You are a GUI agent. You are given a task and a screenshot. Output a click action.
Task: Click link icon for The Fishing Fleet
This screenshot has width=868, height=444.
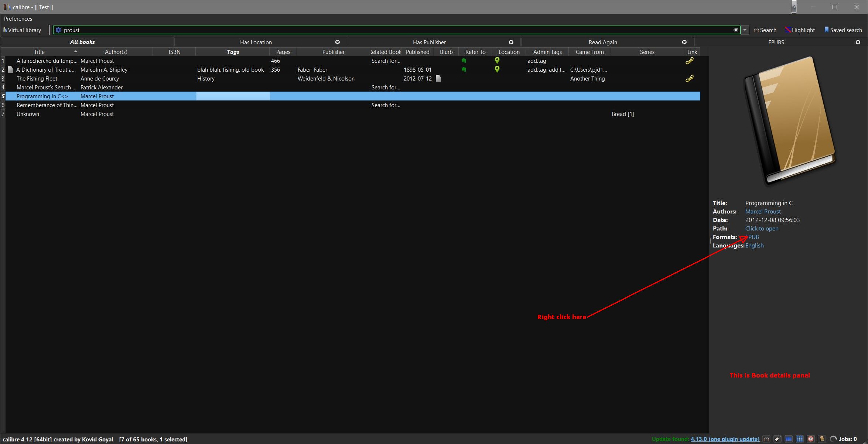(x=689, y=78)
